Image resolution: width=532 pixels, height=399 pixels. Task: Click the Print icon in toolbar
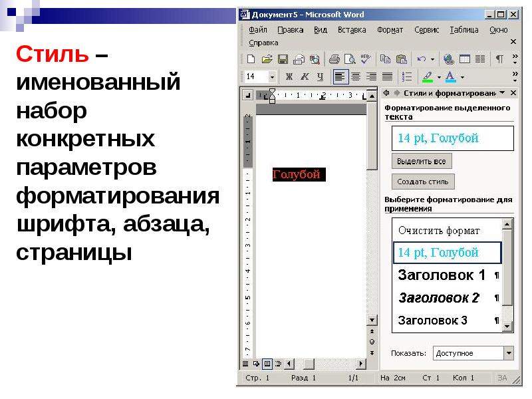[334, 59]
